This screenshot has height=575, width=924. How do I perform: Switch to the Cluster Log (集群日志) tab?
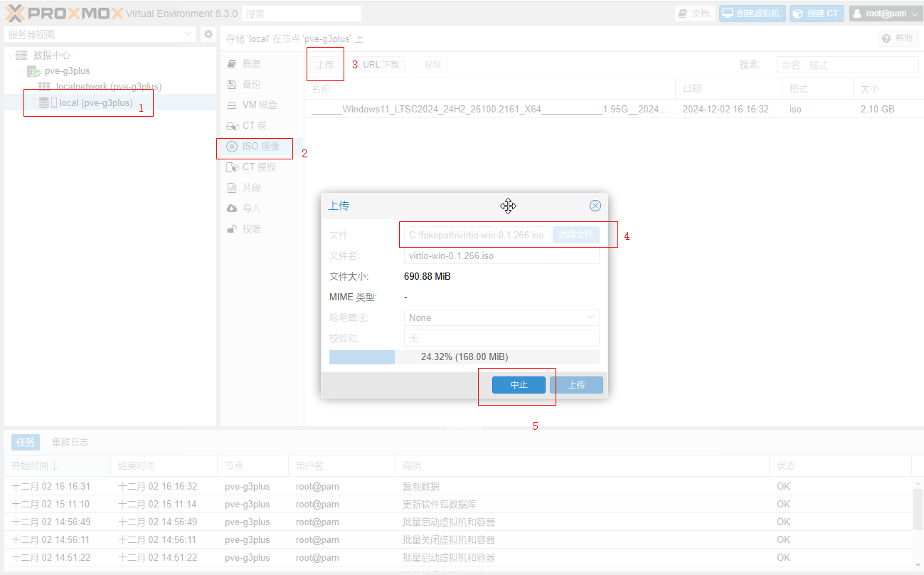coord(70,442)
